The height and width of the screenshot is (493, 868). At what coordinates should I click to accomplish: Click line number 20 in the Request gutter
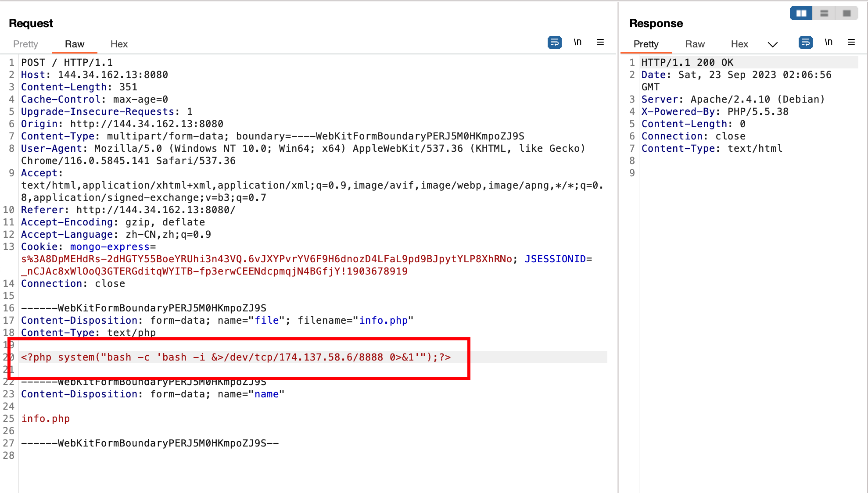pos(9,357)
